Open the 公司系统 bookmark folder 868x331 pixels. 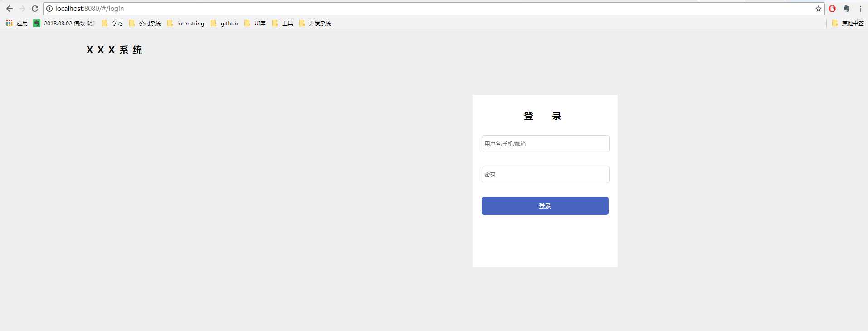tap(145, 23)
